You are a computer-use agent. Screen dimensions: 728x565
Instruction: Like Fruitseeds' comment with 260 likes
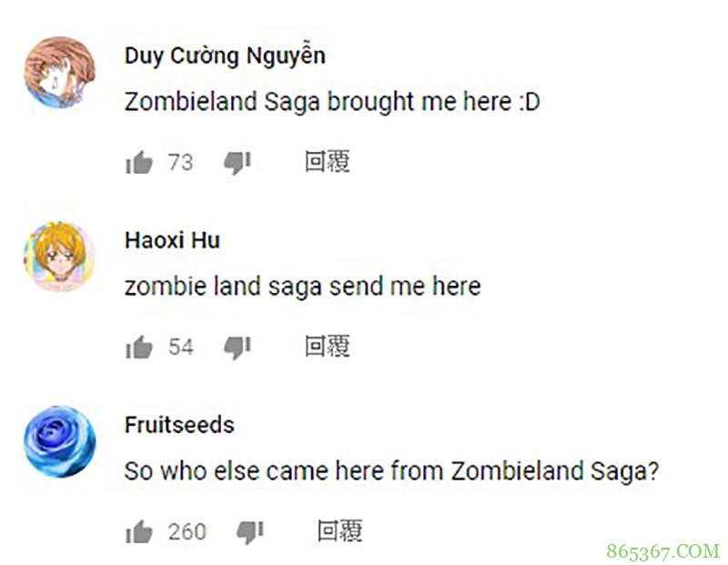pos(139,532)
